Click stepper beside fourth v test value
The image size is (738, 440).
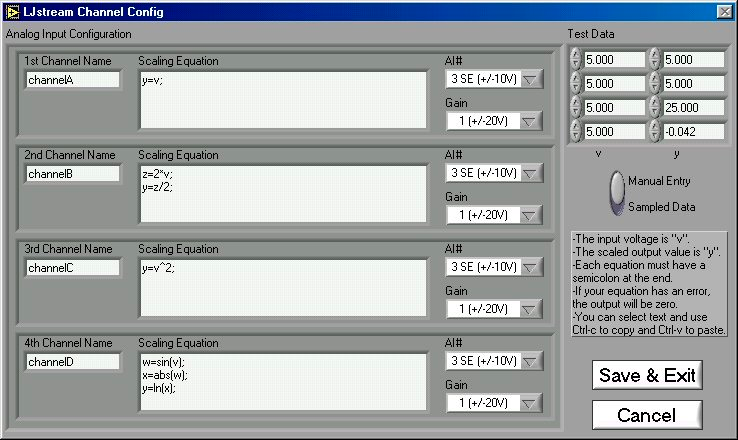576,131
